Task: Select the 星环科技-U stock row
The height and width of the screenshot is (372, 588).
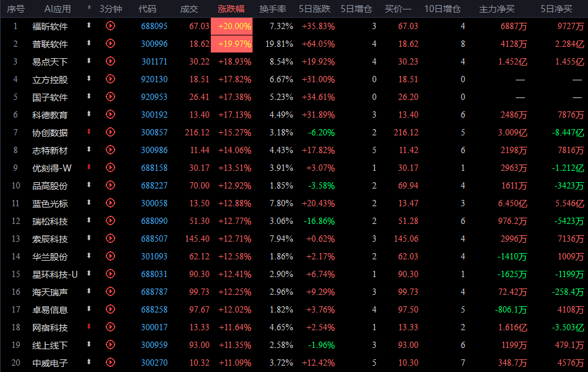Action: click(x=294, y=274)
